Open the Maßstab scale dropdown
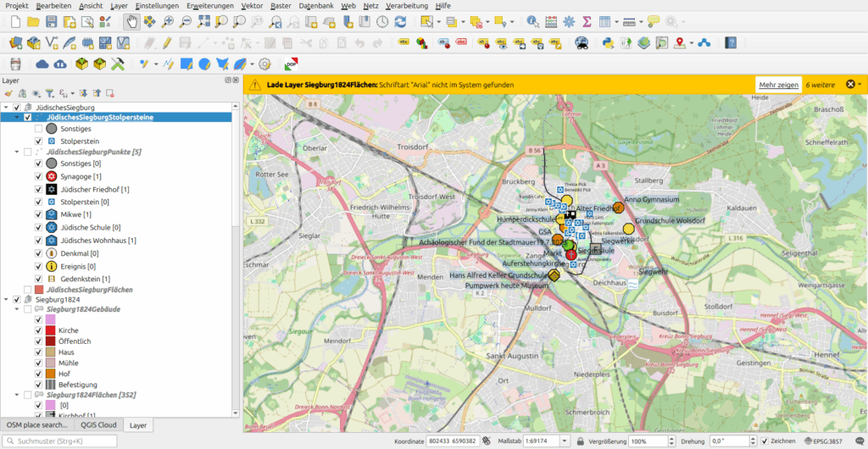The image size is (868, 449). click(565, 441)
